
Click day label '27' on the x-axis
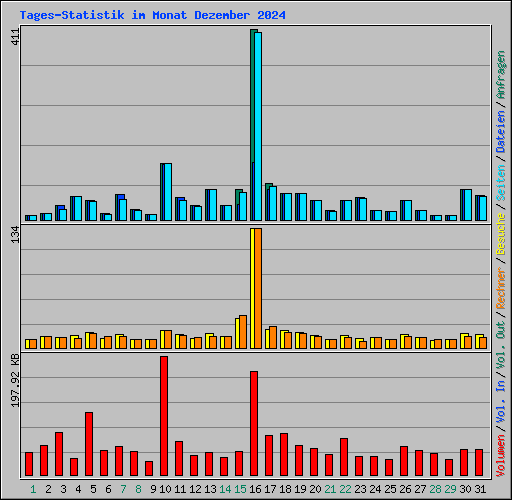[x=420, y=489]
